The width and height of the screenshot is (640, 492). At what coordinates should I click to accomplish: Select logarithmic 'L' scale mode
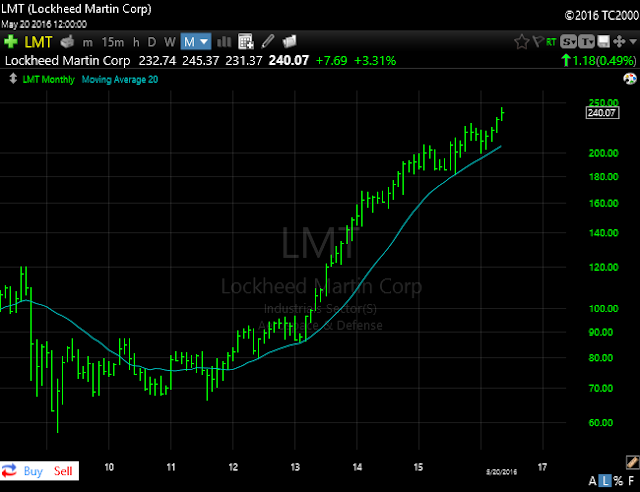(x=606, y=481)
